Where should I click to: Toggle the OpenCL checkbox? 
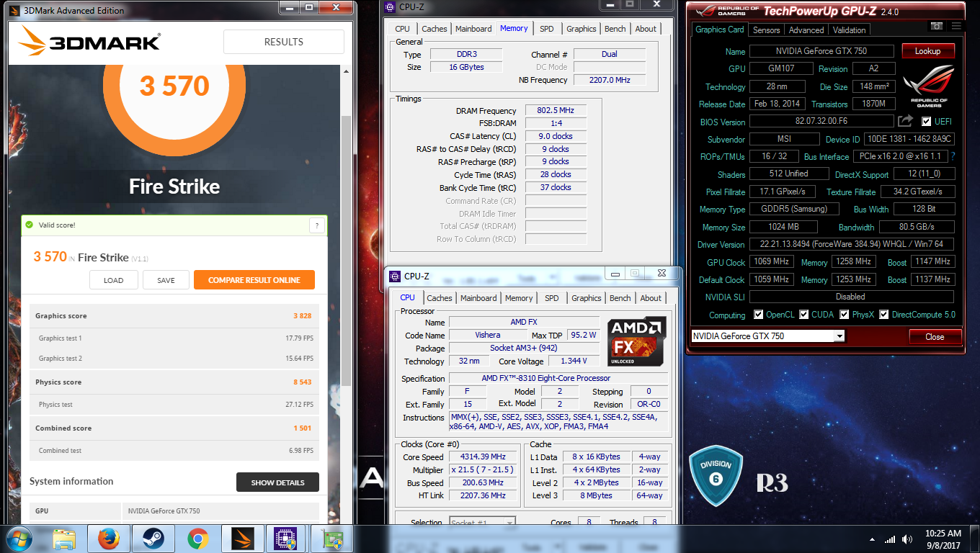(758, 315)
